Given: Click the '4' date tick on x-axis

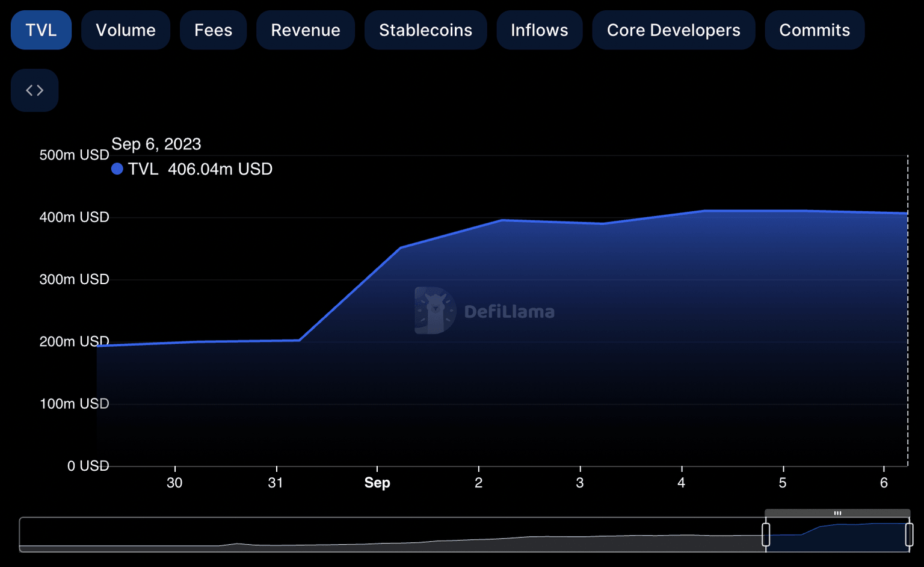Looking at the screenshot, I should [x=681, y=483].
